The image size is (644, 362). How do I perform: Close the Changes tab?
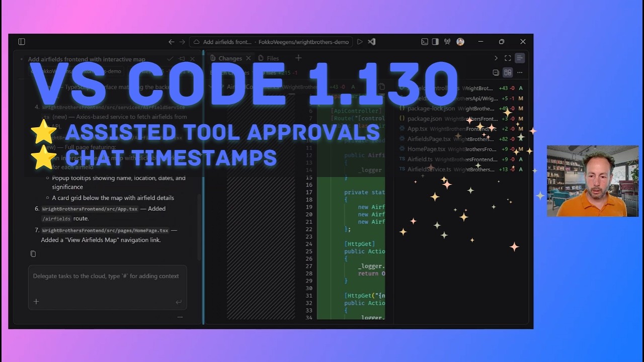click(248, 58)
